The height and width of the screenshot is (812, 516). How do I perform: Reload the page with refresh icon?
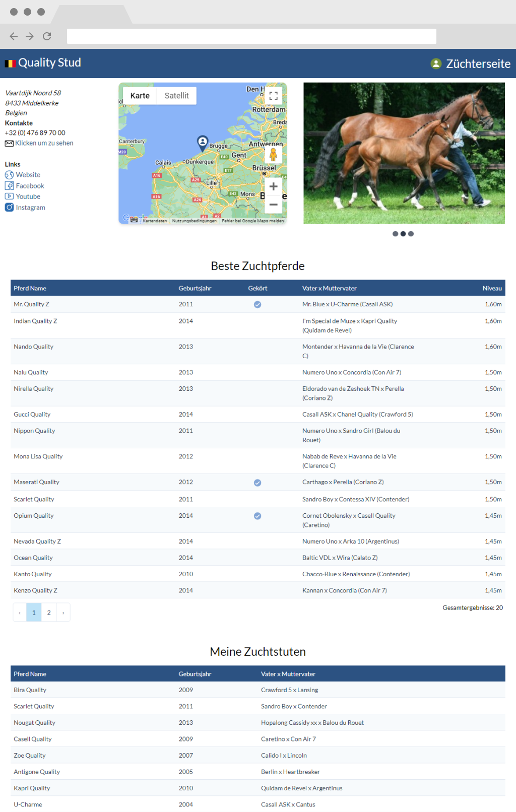click(x=47, y=36)
